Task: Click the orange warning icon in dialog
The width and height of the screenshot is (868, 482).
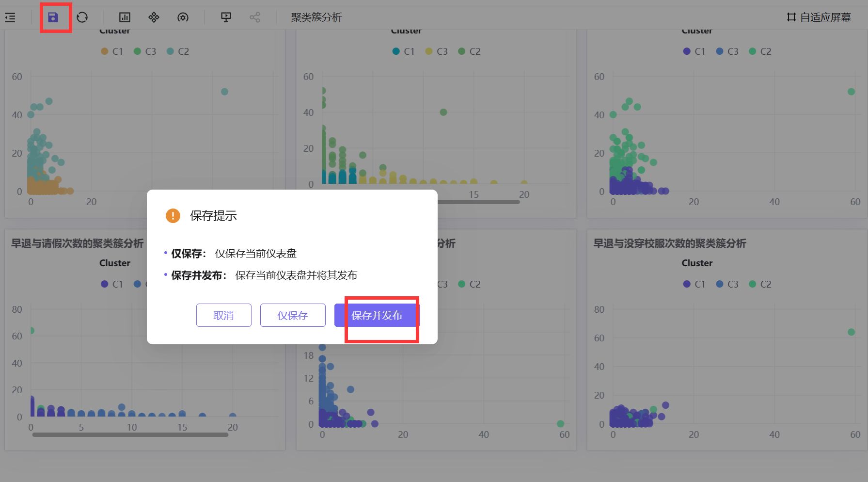Action: [173, 216]
